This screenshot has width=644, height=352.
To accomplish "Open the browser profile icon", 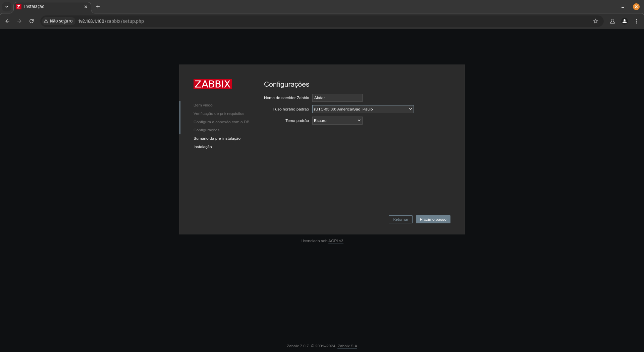I will tap(624, 21).
